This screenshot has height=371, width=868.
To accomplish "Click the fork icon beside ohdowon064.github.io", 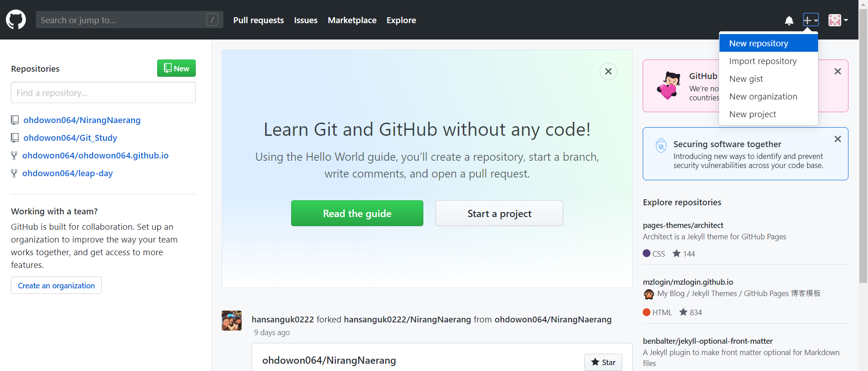I will pyautogui.click(x=14, y=155).
